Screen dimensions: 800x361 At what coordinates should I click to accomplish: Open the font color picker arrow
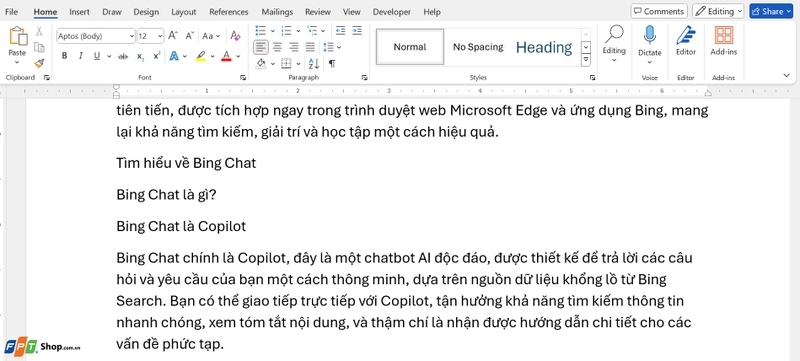[x=238, y=57]
